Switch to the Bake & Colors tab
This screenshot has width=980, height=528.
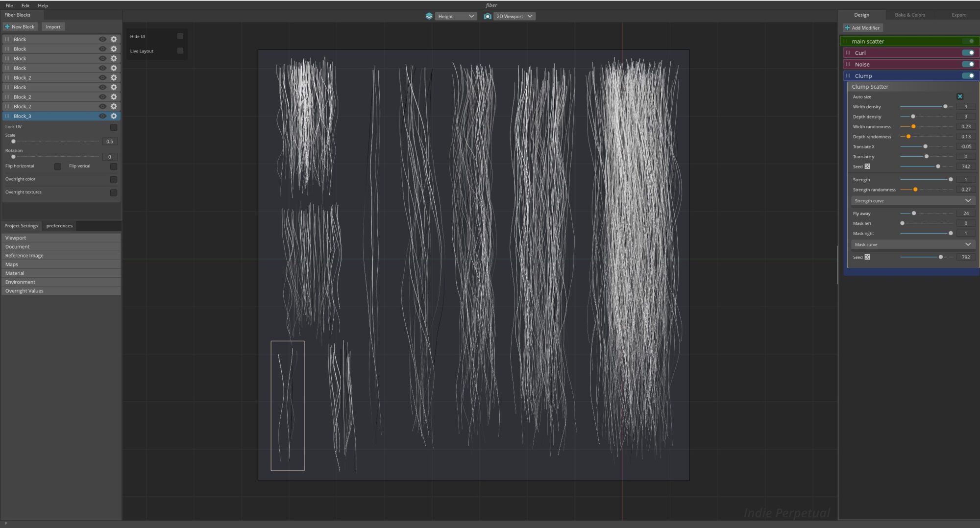pyautogui.click(x=910, y=15)
